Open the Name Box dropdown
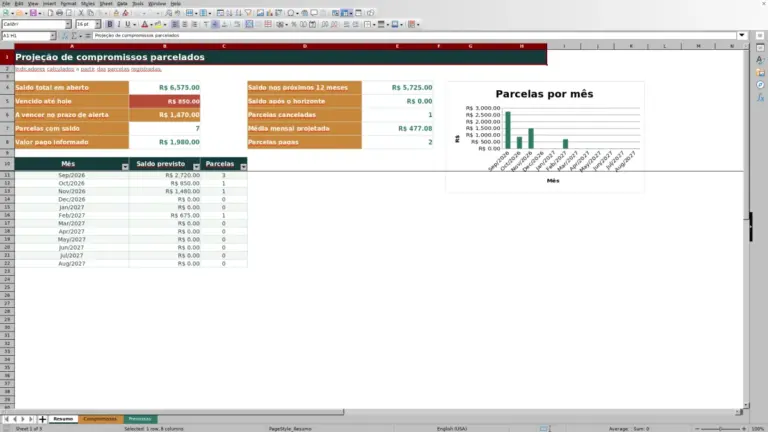 (52, 35)
